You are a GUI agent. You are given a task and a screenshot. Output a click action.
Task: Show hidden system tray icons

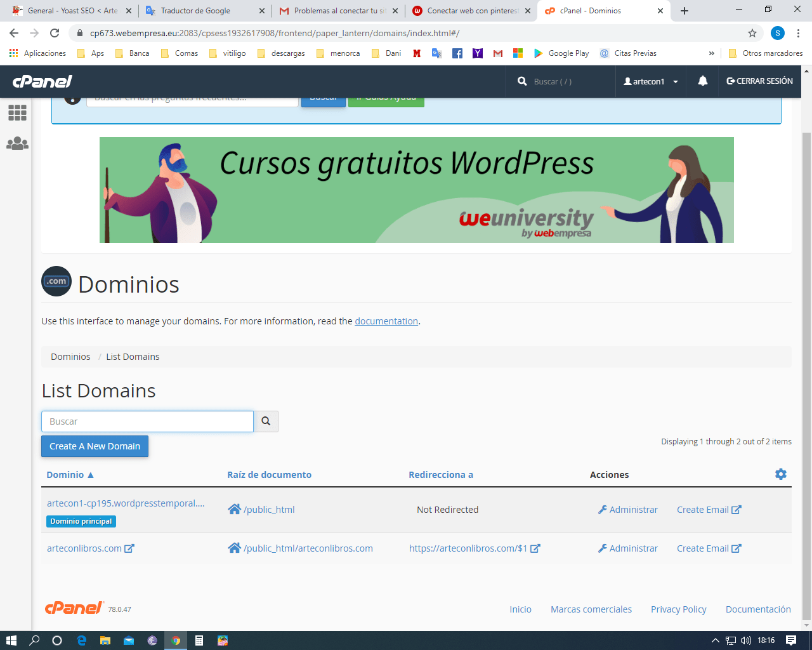coord(716,640)
